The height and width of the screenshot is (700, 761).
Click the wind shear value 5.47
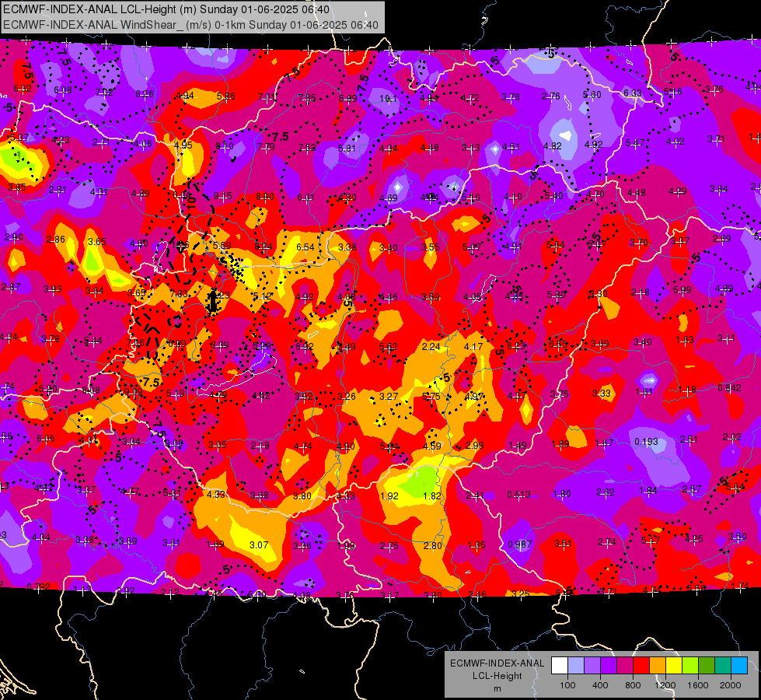click(635, 143)
